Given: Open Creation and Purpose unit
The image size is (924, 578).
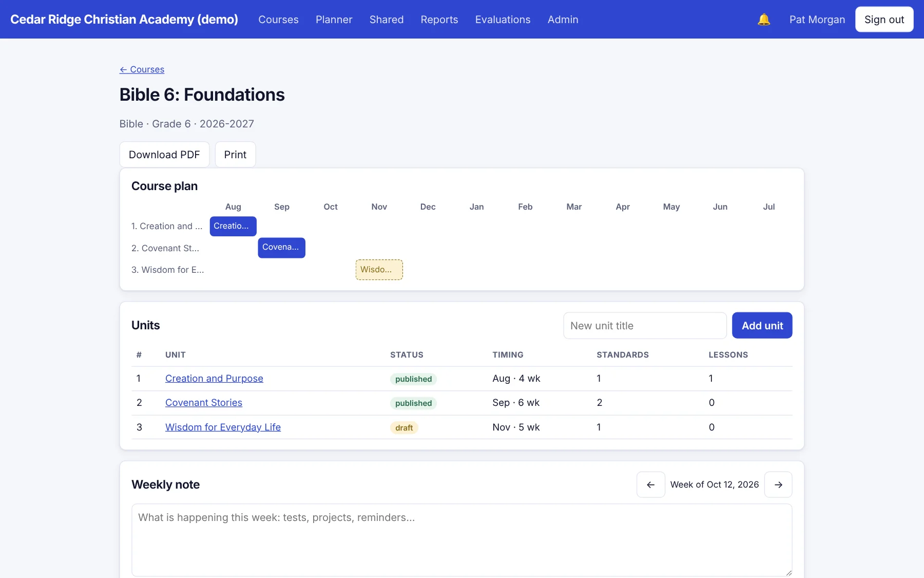Looking at the screenshot, I should point(214,379).
